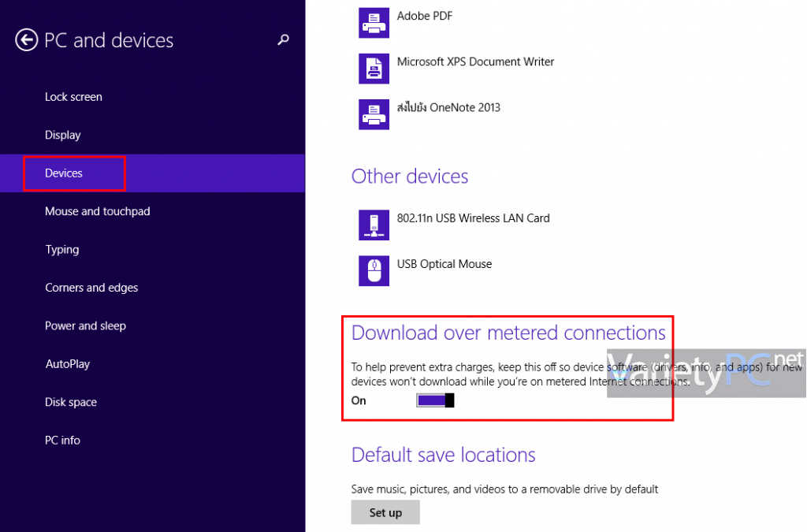Open Mouse and touchpad settings
807x532 pixels.
coord(97,211)
